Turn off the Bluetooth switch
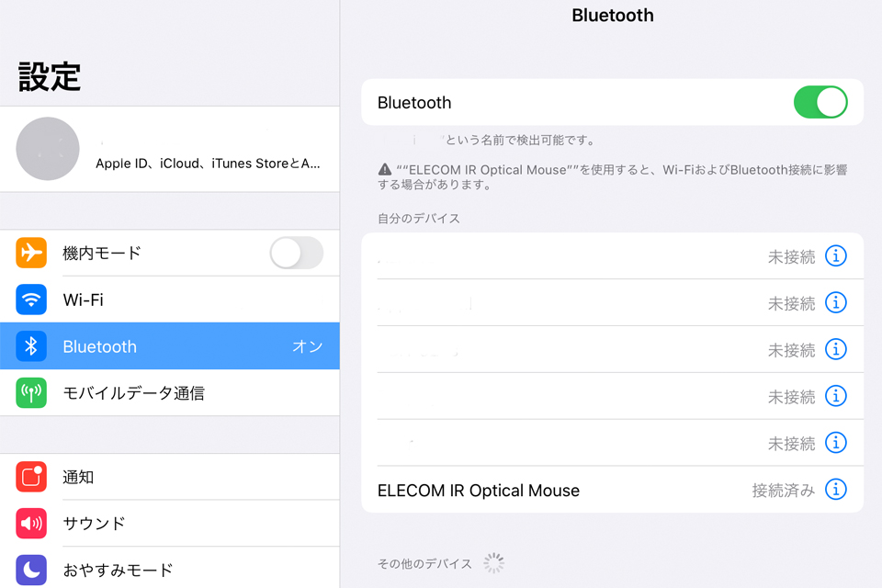This screenshot has height=588, width=882. [820, 102]
